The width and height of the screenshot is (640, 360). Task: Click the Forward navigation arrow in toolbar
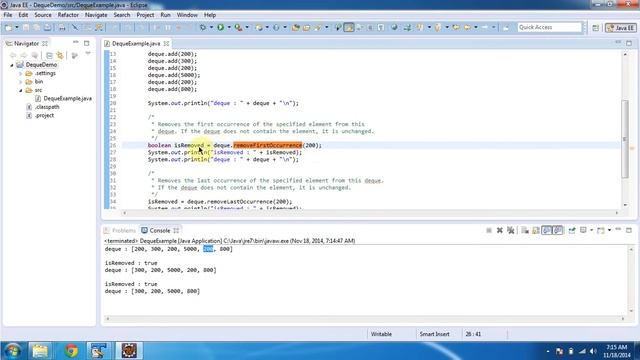[x=484, y=27]
